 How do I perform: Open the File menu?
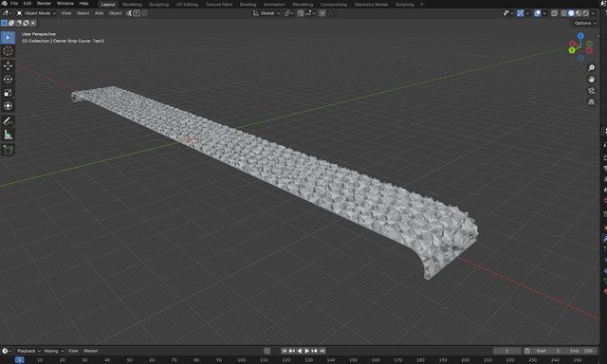coord(14,4)
